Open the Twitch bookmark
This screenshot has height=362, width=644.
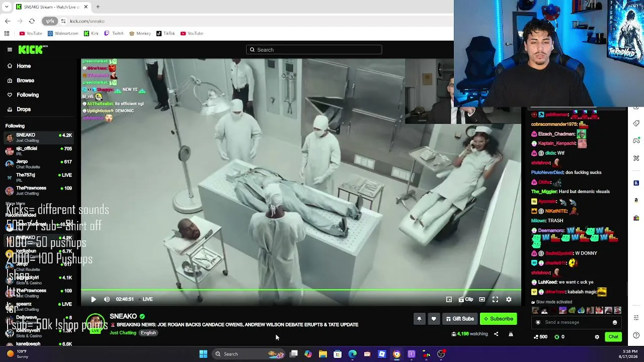(x=114, y=34)
